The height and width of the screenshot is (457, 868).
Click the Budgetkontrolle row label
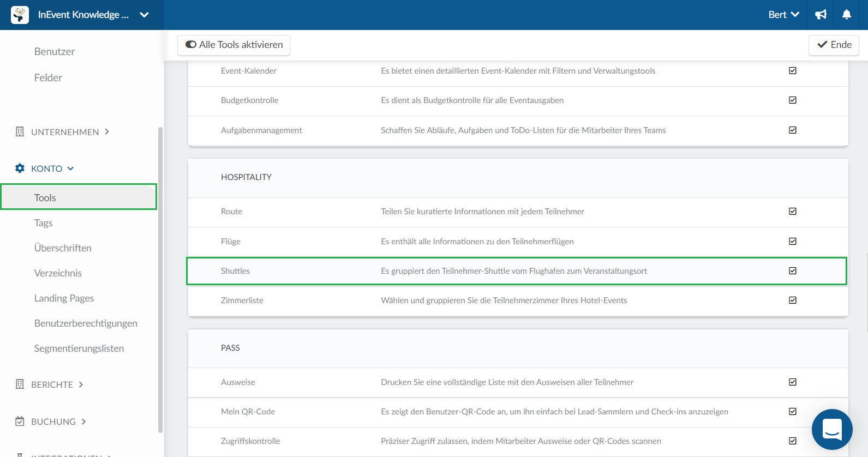point(249,100)
